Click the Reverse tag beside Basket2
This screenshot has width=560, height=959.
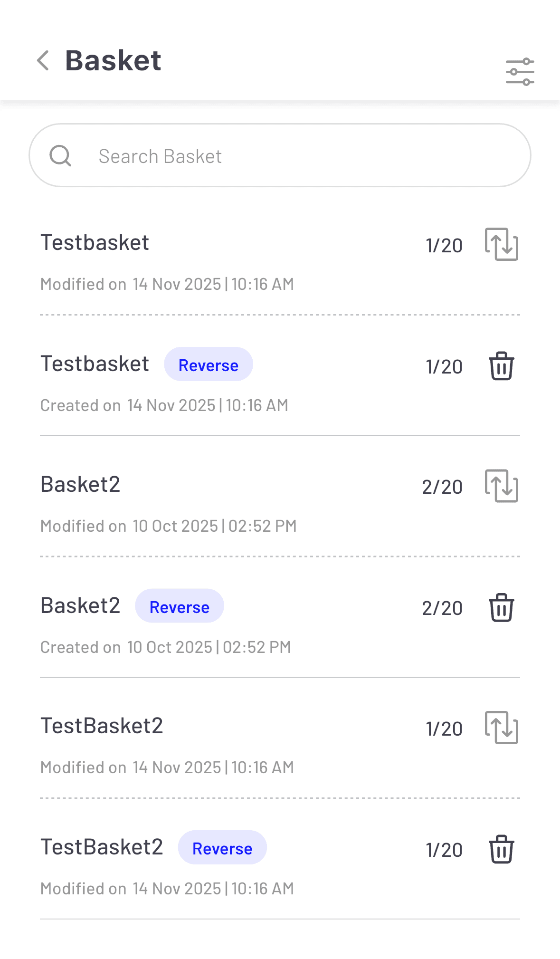(x=179, y=606)
